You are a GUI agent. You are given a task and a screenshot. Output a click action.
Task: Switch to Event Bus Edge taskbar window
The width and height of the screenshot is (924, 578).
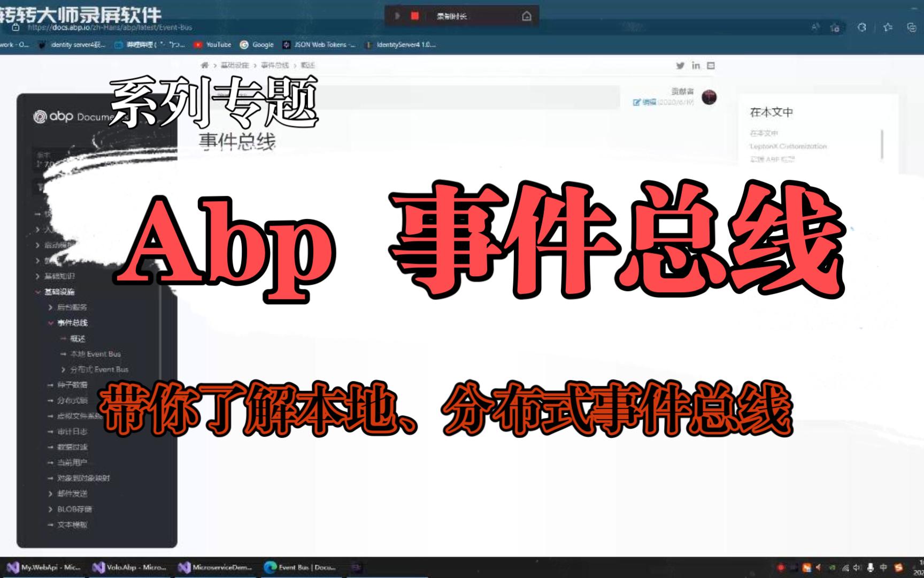[x=301, y=567]
